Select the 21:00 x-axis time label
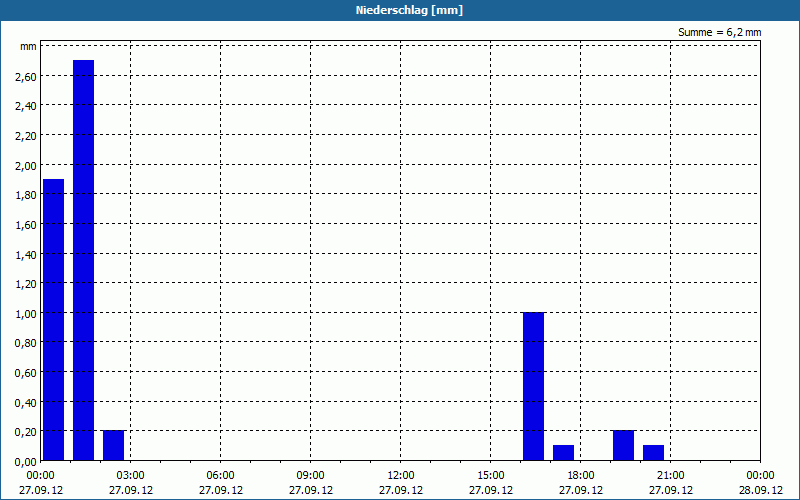 pos(670,475)
